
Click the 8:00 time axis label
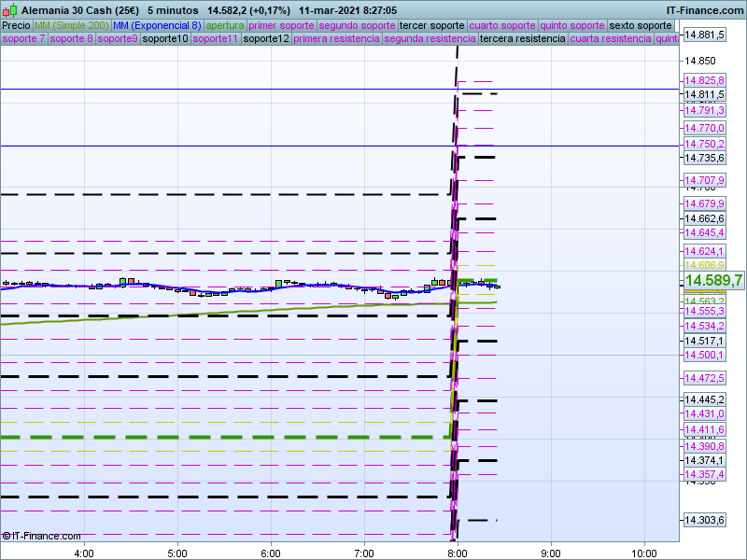pos(458,552)
